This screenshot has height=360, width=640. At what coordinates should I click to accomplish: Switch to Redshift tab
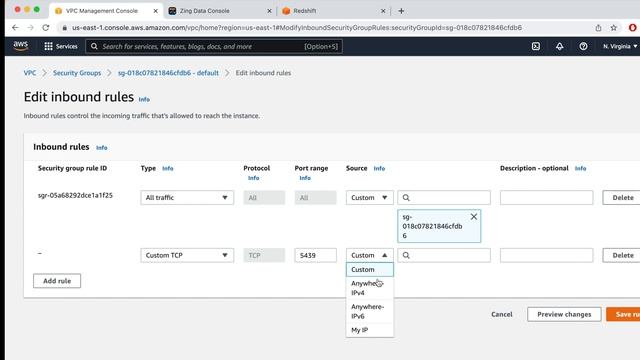click(x=334, y=11)
